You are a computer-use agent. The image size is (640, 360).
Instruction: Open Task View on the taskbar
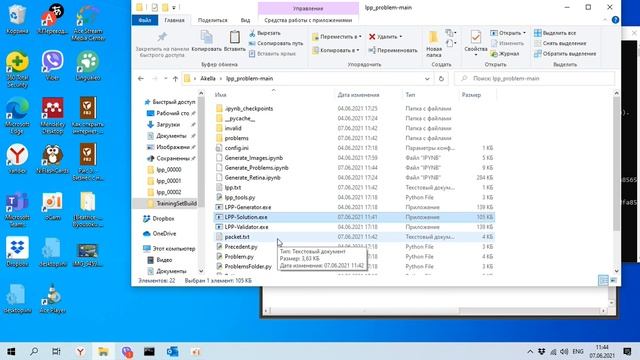[x=56, y=351]
